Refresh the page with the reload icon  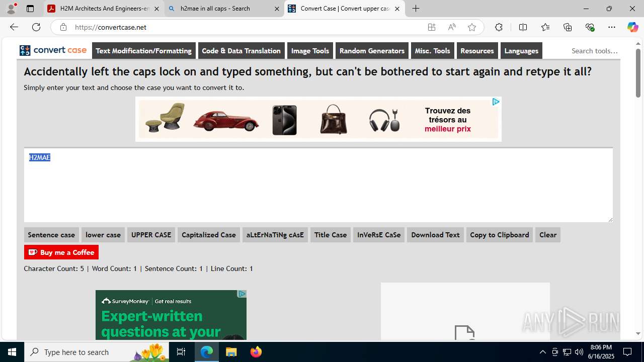36,27
